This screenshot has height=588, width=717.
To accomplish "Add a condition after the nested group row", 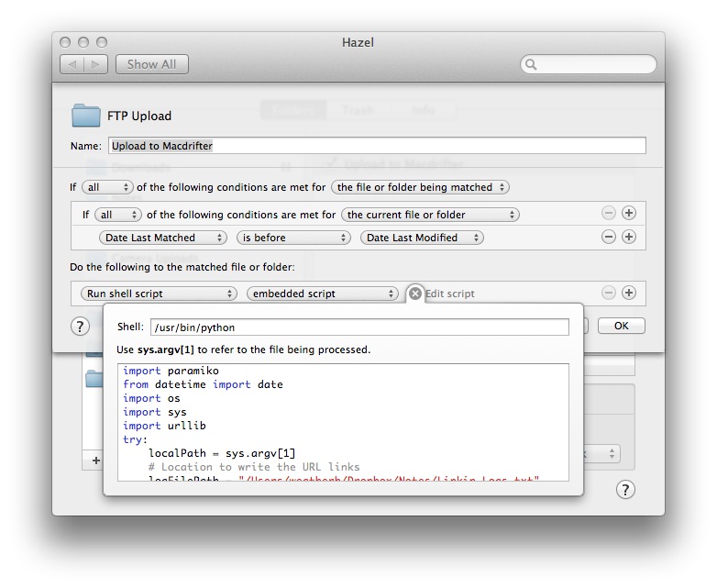I will (x=629, y=213).
